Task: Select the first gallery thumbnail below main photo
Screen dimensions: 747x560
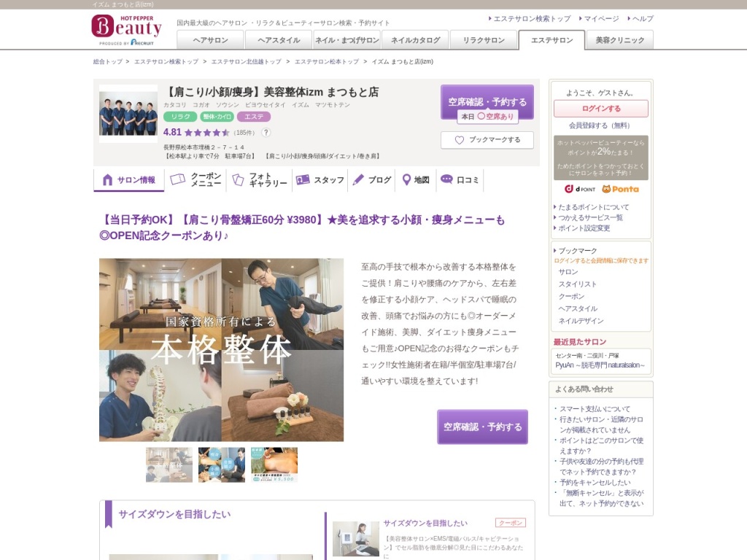Action: [x=169, y=465]
